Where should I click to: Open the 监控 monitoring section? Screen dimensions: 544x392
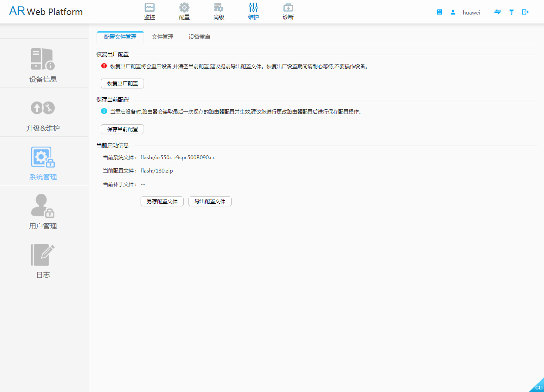tap(150, 12)
